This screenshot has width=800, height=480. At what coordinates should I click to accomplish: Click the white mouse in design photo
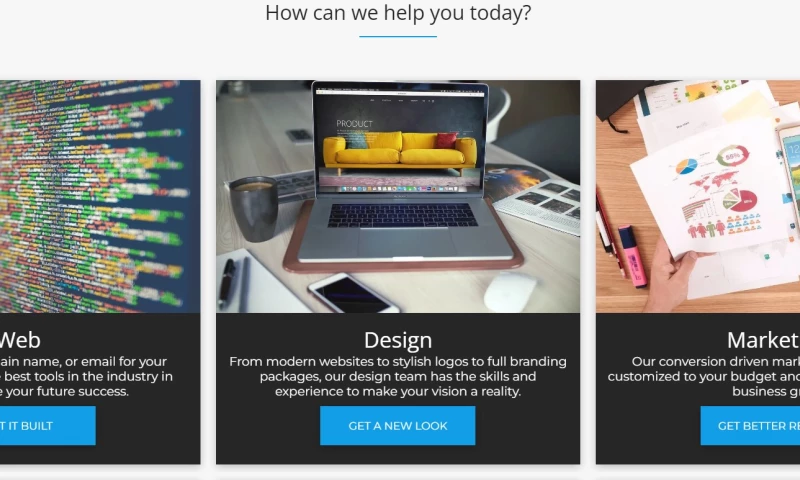click(x=510, y=292)
